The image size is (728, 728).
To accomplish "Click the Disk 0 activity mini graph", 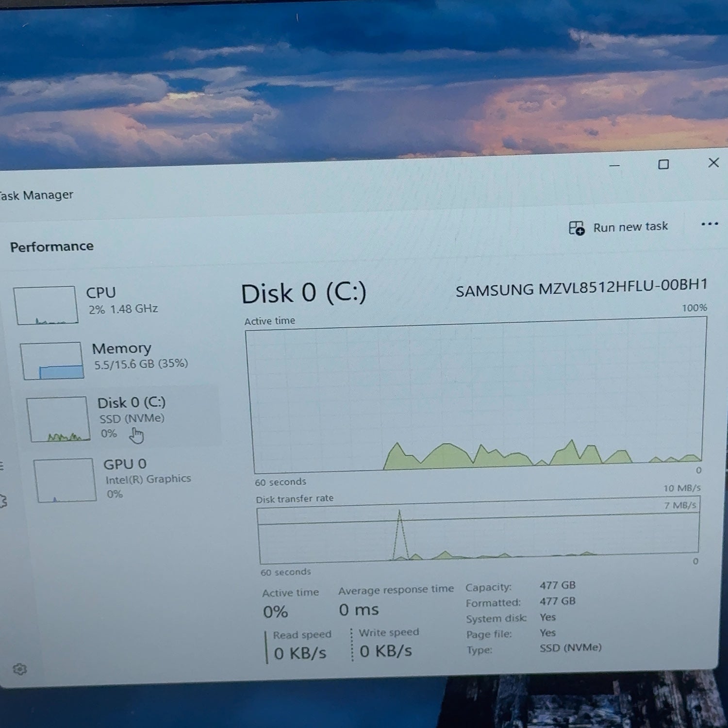I will pos(59,419).
